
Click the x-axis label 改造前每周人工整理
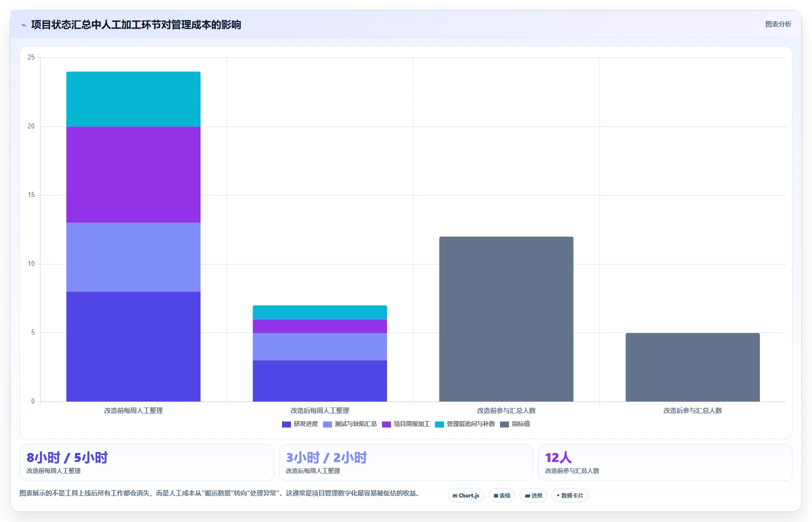(133, 410)
